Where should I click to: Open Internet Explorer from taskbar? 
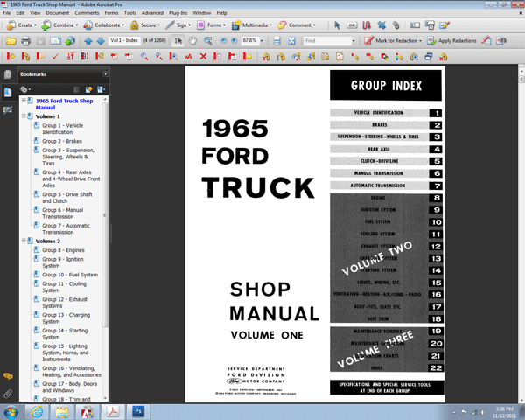click(x=37, y=411)
